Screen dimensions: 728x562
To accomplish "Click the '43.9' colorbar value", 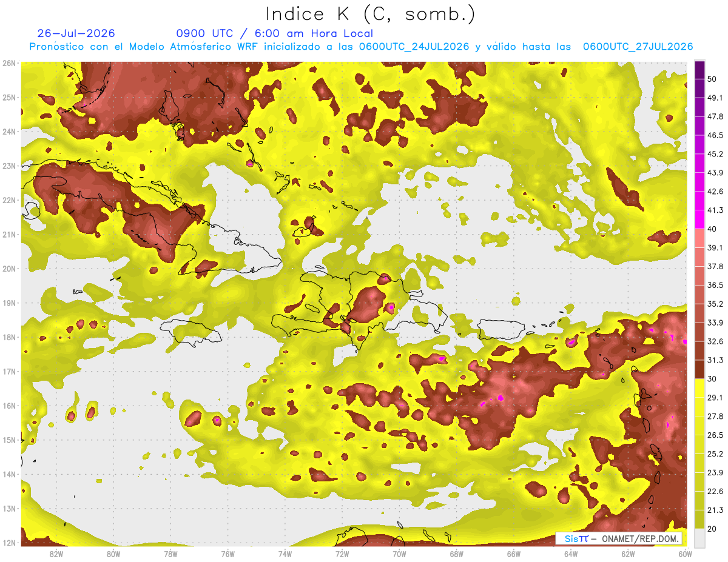I will [x=715, y=172].
